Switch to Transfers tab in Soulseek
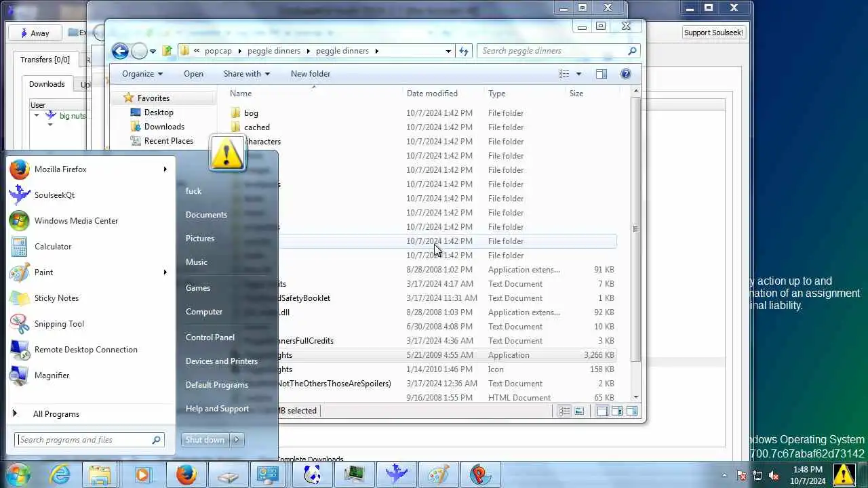 (45, 60)
